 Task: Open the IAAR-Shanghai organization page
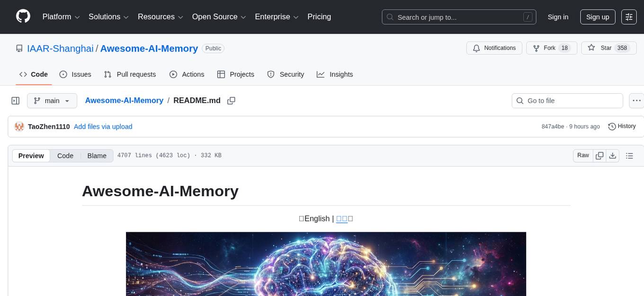[x=60, y=48]
